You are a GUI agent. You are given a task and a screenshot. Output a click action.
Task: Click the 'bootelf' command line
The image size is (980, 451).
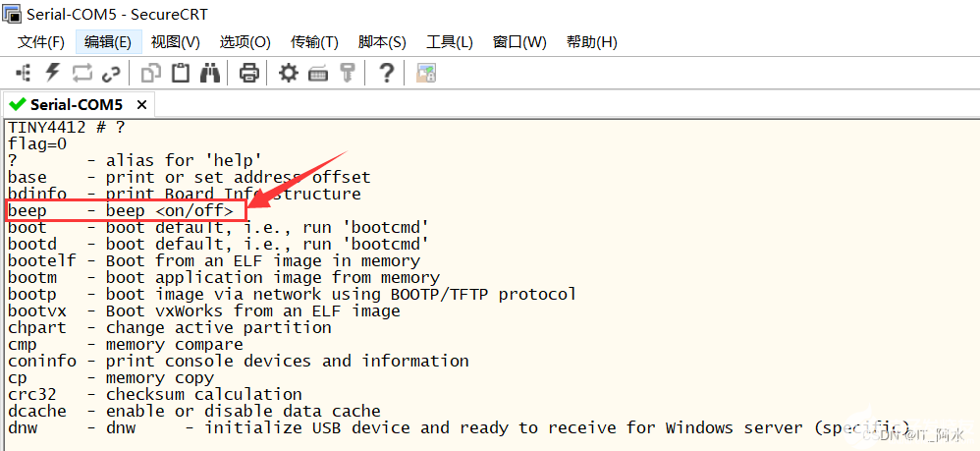pos(214,260)
